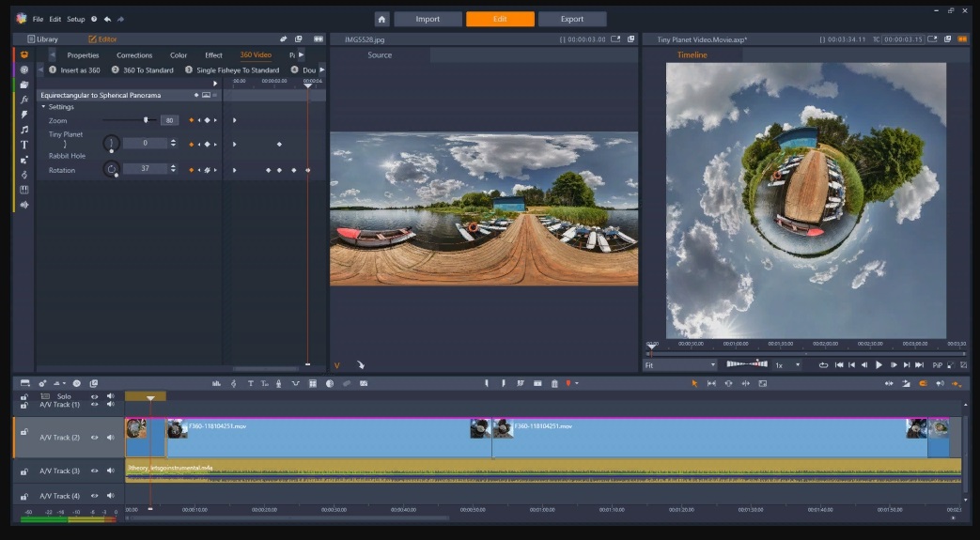Click the Export button
This screenshot has width=980, height=540.
[572, 19]
